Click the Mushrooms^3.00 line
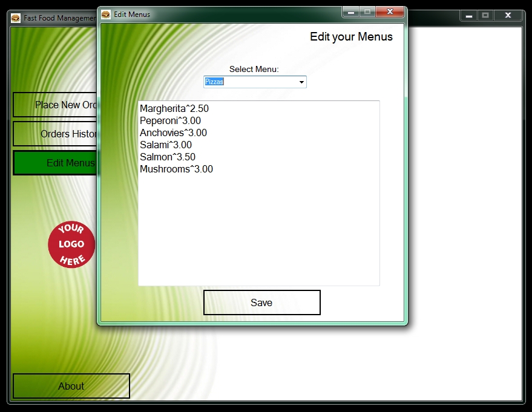532x412 pixels. pyautogui.click(x=177, y=169)
